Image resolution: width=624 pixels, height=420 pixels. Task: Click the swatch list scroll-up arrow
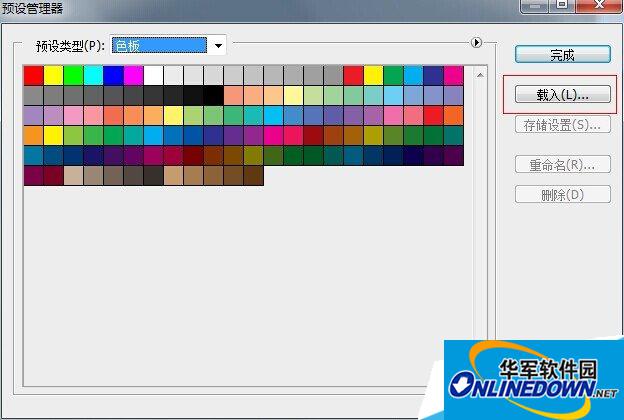pos(480,75)
